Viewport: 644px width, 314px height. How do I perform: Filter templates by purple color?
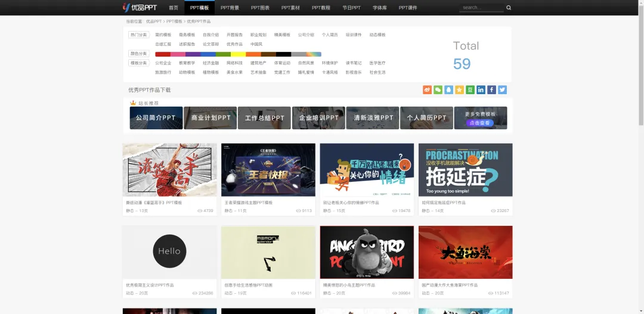193,54
